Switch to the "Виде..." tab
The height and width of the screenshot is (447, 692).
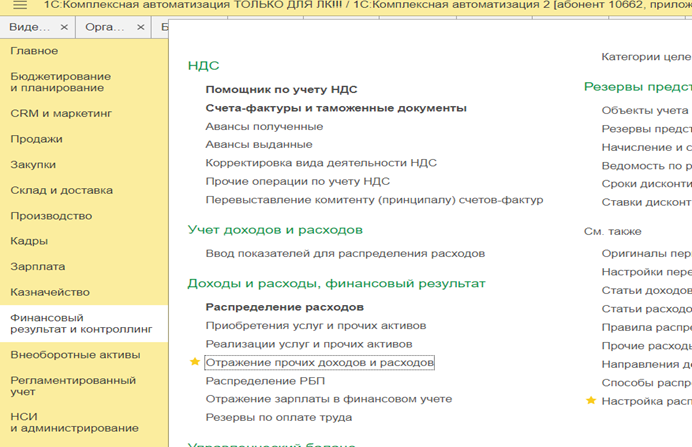click(29, 27)
